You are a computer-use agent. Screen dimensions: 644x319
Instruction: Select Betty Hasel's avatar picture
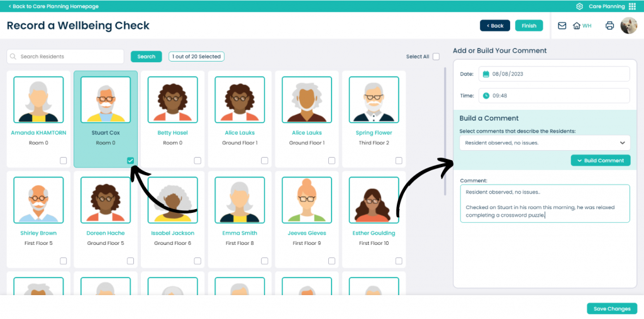[172, 100]
